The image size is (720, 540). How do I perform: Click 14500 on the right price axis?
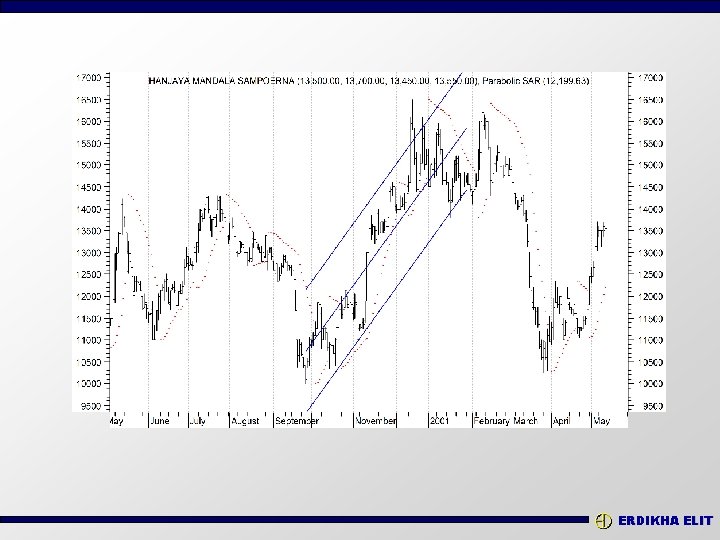(650, 187)
